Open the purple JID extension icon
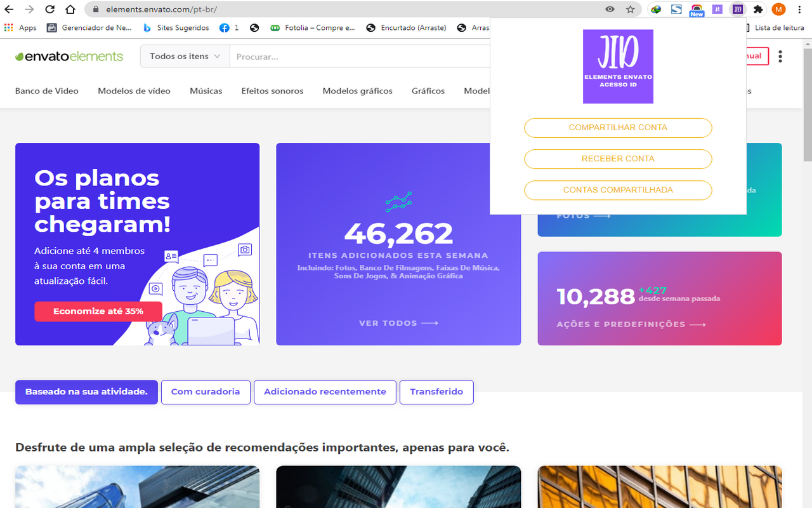This screenshot has width=812, height=508. point(737,10)
